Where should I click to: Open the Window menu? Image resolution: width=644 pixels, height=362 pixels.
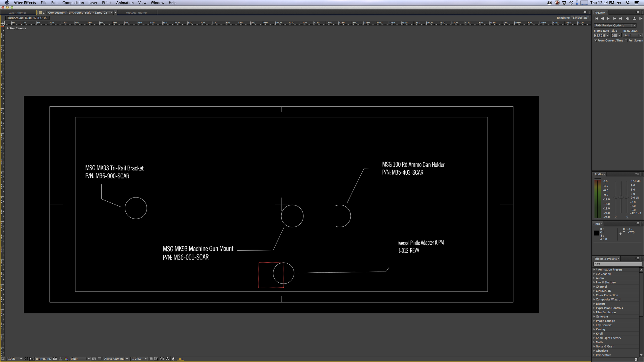click(x=157, y=3)
